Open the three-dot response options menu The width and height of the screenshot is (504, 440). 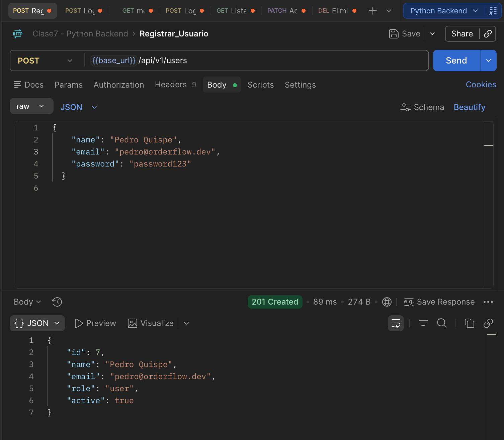[x=488, y=302]
